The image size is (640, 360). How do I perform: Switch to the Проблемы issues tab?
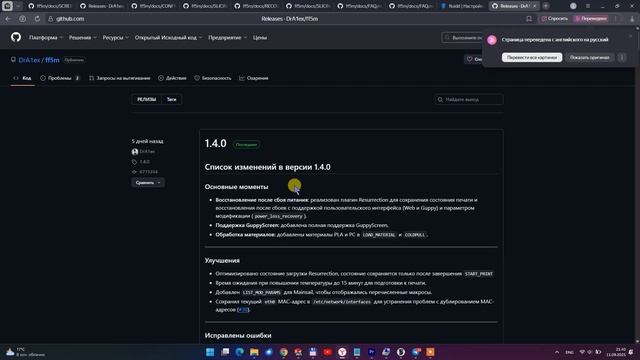[60, 78]
